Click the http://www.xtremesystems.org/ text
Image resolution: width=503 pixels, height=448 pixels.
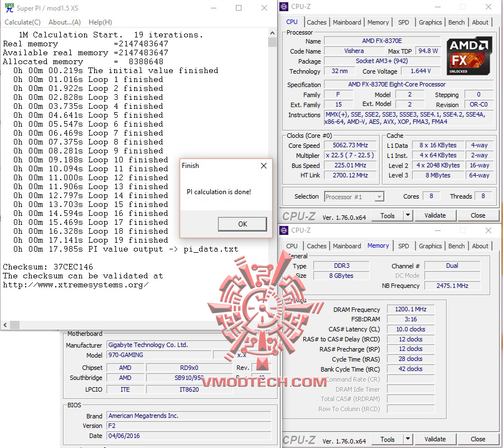(76, 285)
